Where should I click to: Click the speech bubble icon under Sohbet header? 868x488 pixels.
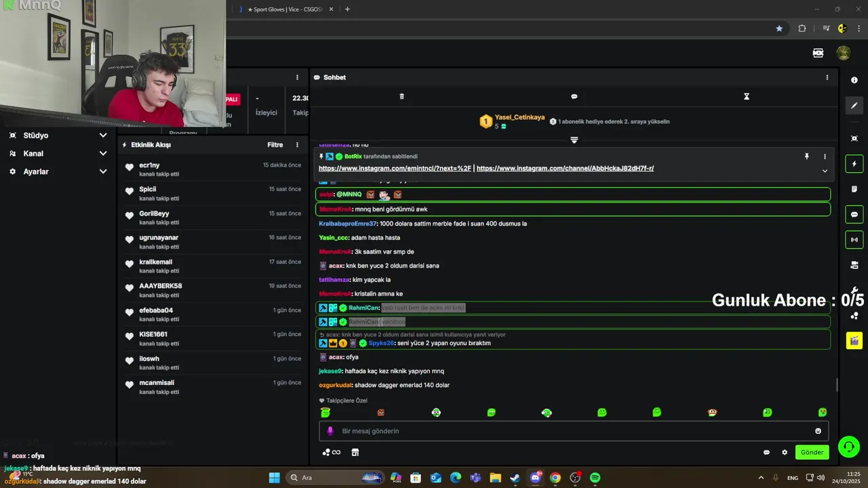[x=574, y=96]
